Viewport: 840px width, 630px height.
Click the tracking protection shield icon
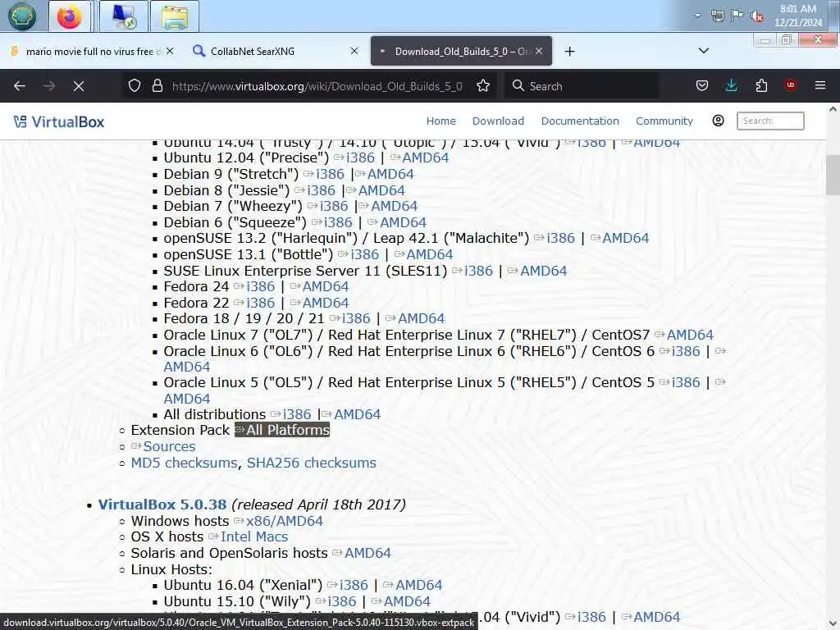pos(135,85)
